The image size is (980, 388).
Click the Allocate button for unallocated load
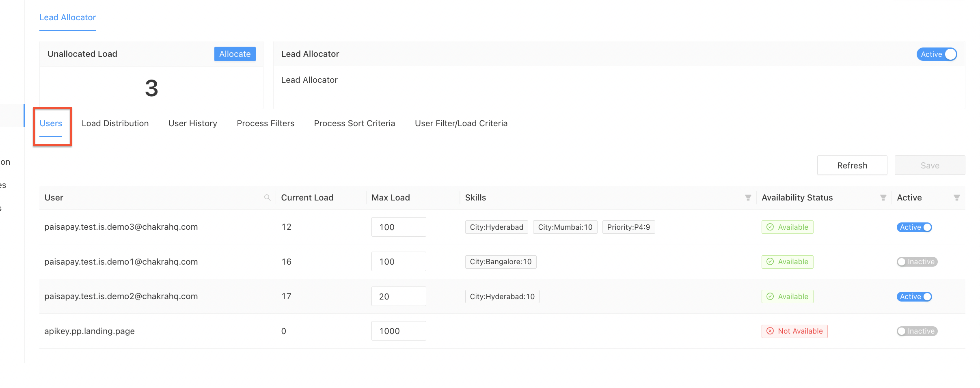coord(235,54)
